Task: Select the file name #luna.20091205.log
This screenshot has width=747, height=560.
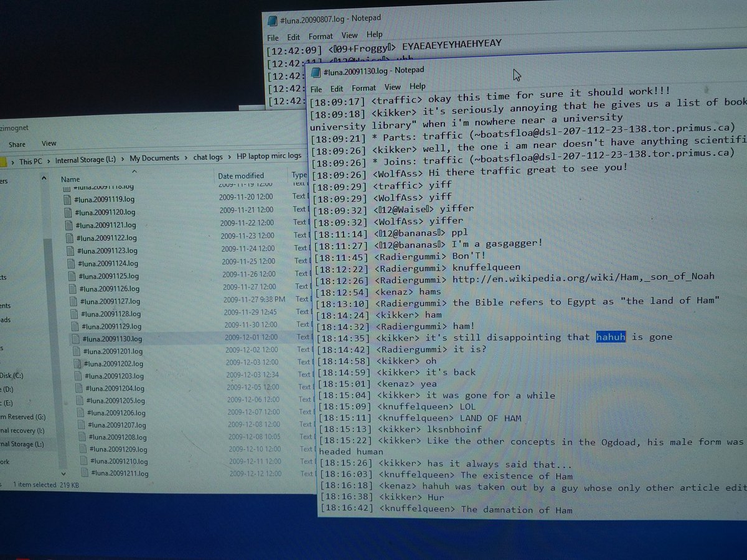Action: click(x=115, y=401)
